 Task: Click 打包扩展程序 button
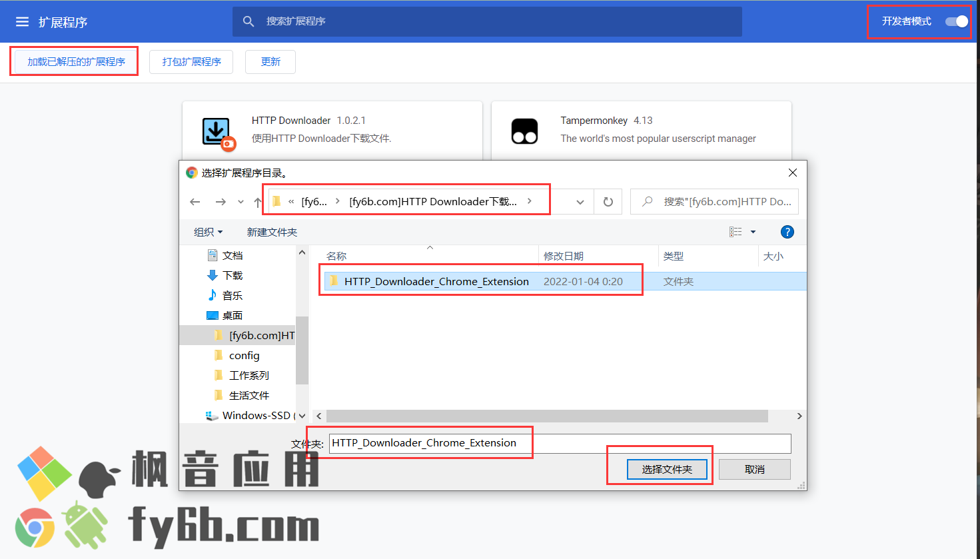coord(191,62)
